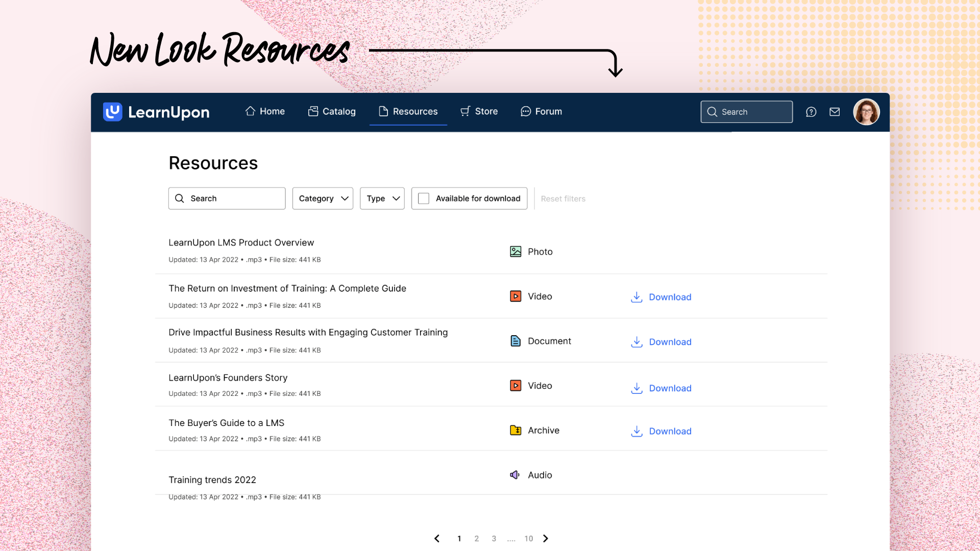Image resolution: width=980 pixels, height=551 pixels.
Task: Click the Video icon beside Founders Story
Action: tap(516, 385)
